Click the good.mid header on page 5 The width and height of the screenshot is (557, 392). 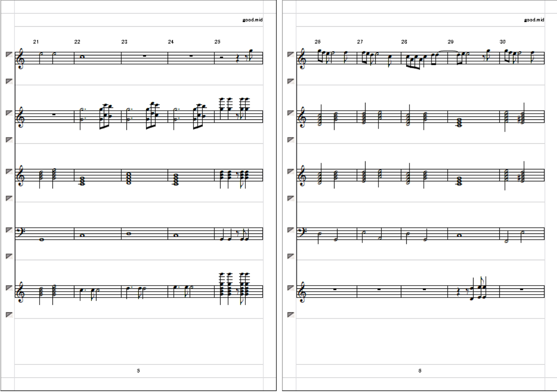pyautogui.click(x=252, y=20)
